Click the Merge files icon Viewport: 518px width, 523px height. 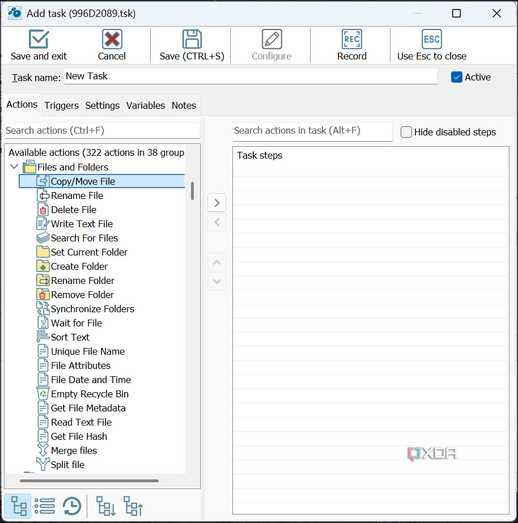coord(43,450)
